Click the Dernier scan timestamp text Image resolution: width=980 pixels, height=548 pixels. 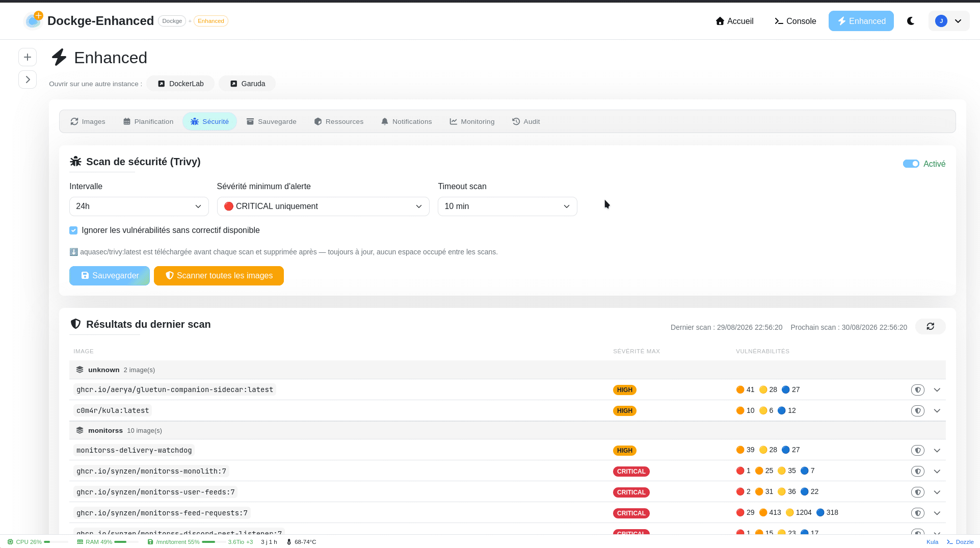726,327
